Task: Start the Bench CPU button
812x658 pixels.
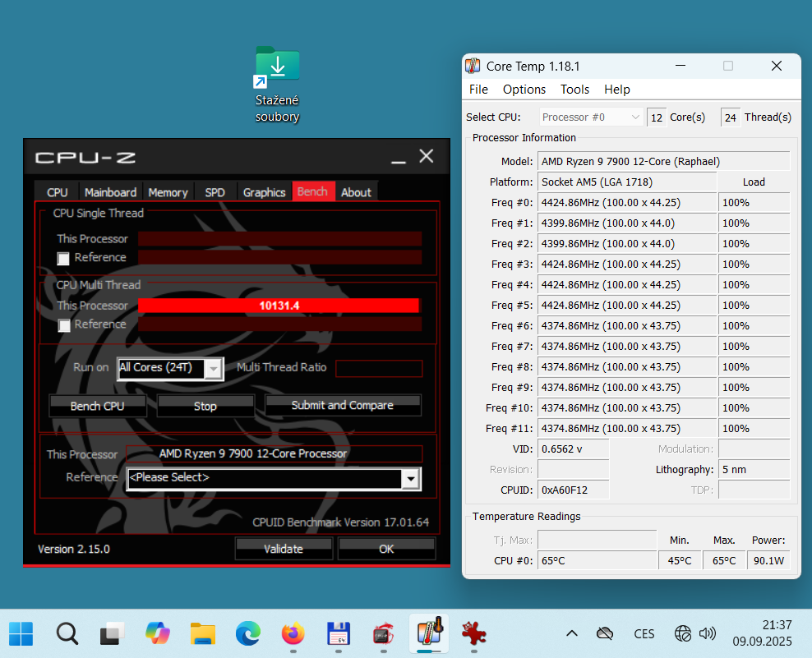Action: (x=97, y=406)
